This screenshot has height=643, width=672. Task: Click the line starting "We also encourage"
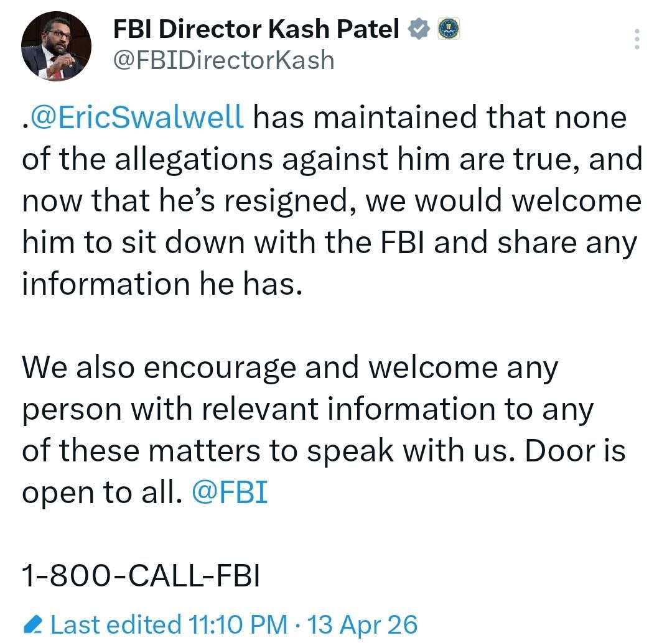coord(290,368)
